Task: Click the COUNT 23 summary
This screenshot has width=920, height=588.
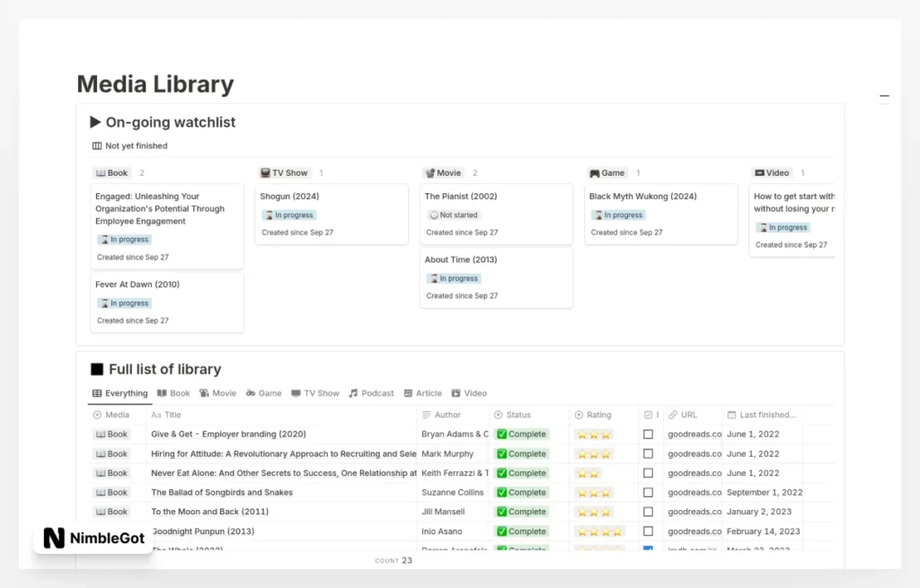Action: pos(394,560)
